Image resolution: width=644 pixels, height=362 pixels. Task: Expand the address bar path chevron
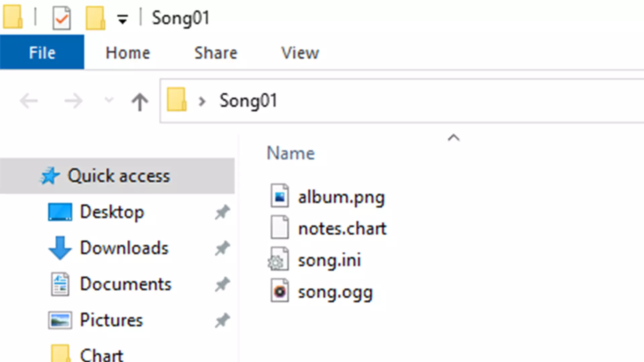click(x=202, y=101)
